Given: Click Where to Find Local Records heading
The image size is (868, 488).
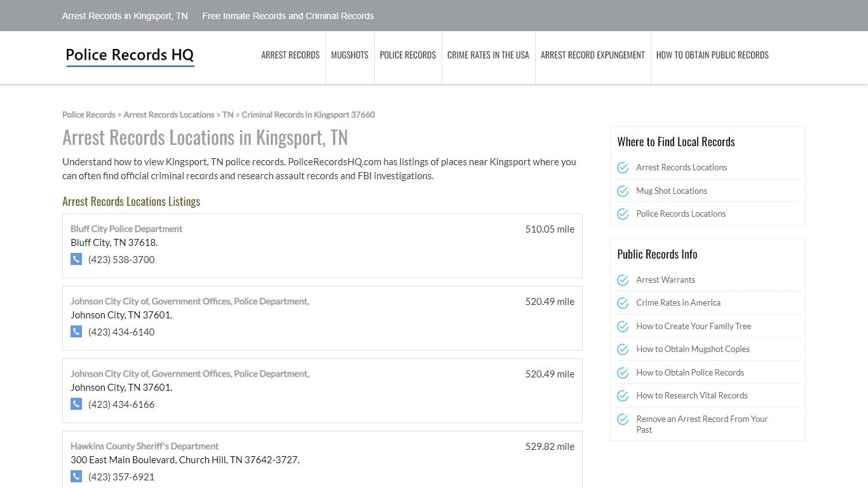Looking at the screenshot, I should point(676,142).
